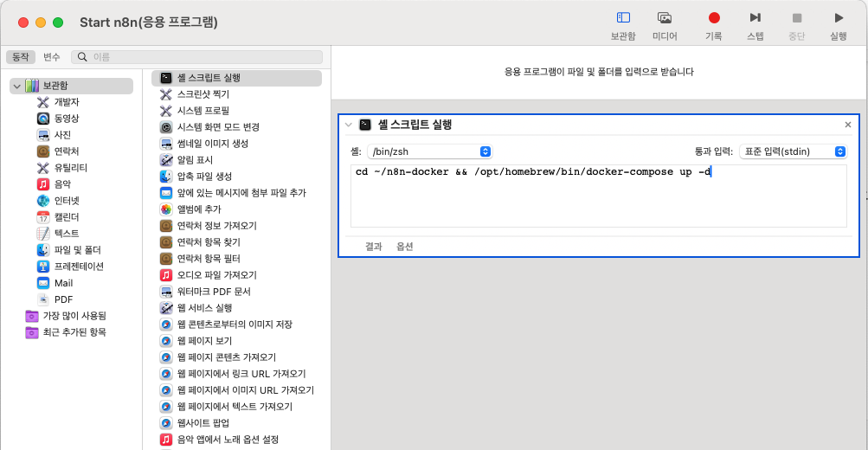Select 개발자 category in library
Screen dimensions: 868x450
coord(67,102)
